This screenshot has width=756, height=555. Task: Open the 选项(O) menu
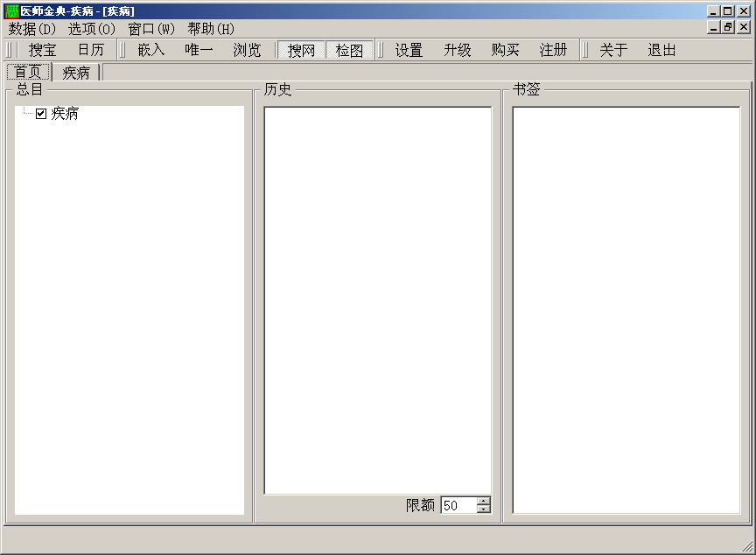tap(92, 29)
